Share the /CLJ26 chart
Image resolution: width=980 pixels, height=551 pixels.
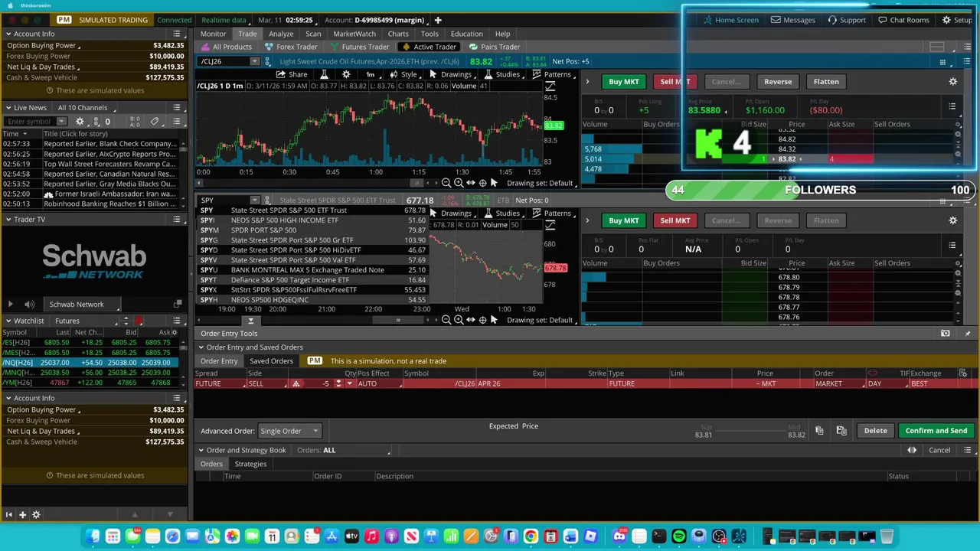pos(292,74)
